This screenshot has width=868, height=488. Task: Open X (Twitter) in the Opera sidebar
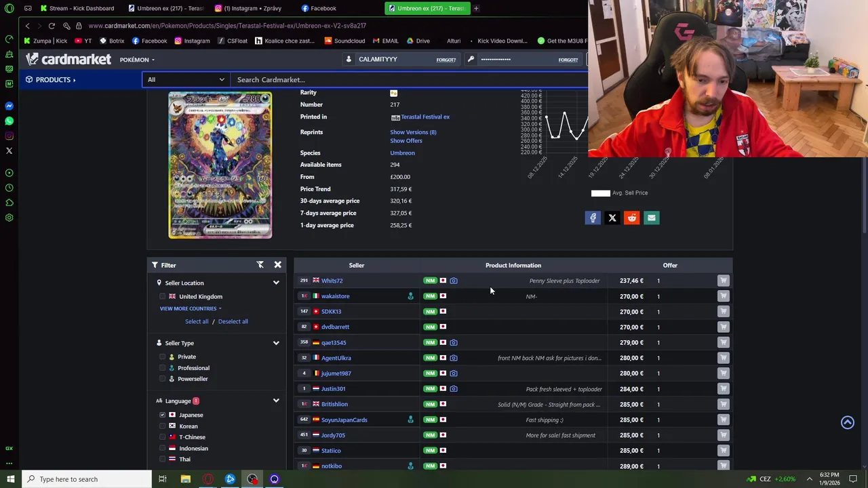coord(9,151)
